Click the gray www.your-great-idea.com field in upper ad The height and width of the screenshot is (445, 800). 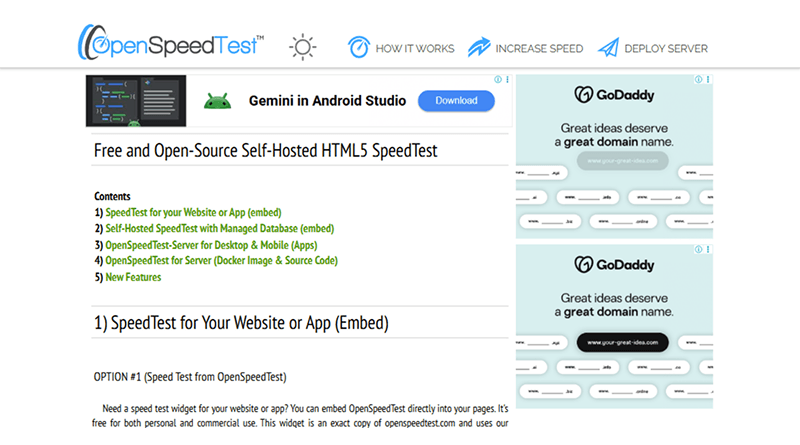[622, 161]
